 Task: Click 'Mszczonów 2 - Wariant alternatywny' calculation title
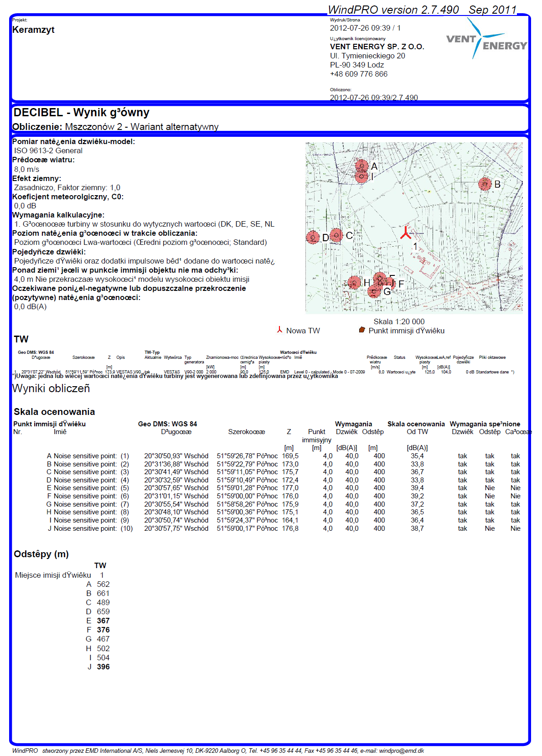[142, 127]
